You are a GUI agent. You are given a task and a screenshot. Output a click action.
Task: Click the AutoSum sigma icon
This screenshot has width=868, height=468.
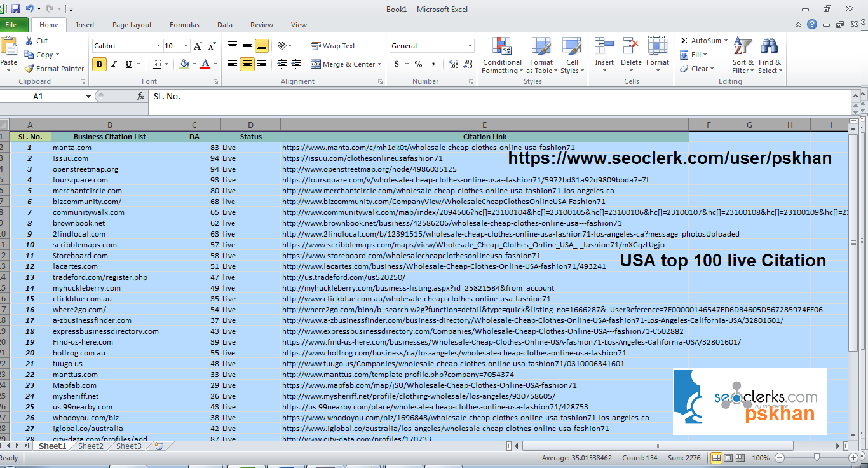click(x=684, y=41)
